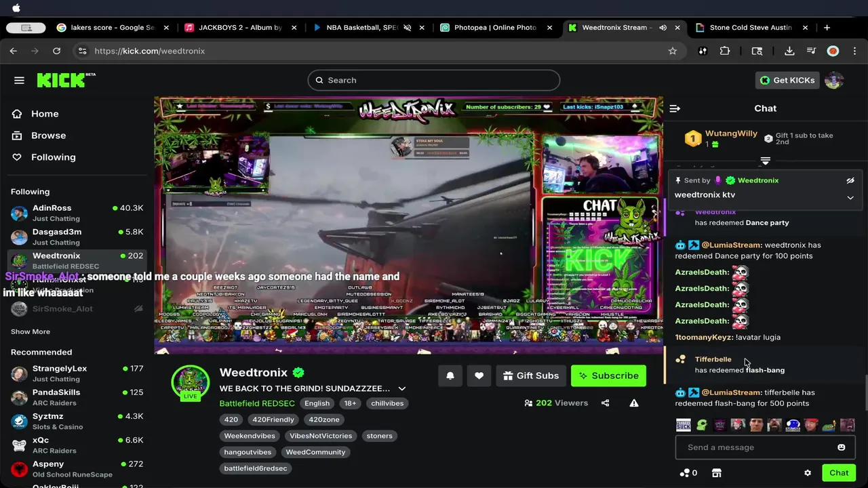Insert the Pepe frog emote
This screenshot has width=868, height=488.
pos(829,425)
